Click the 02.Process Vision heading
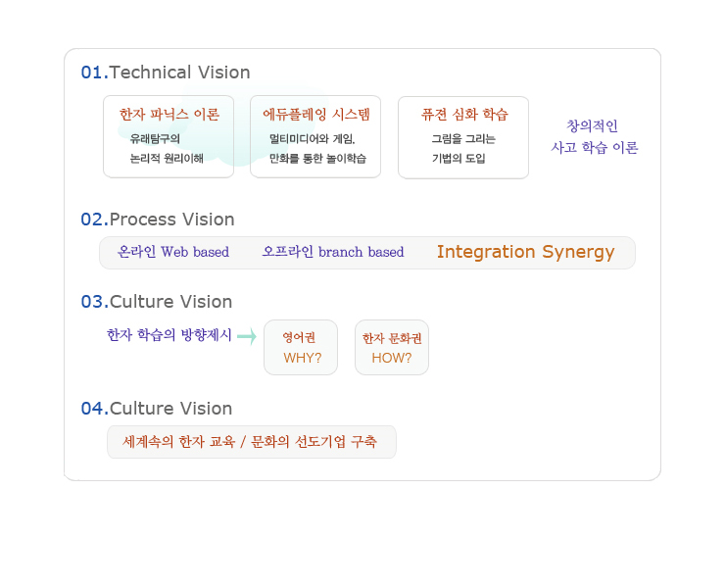The width and height of the screenshot is (725, 588). [x=158, y=220]
